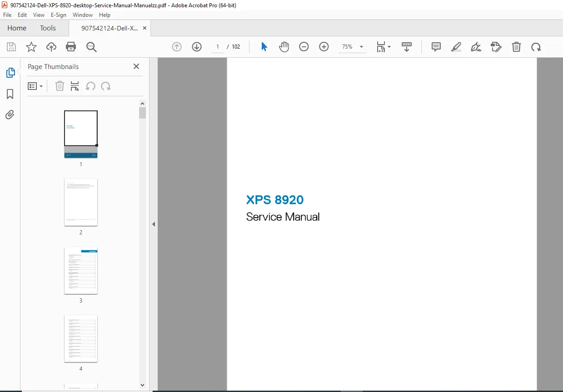Switch to the Tools tab
This screenshot has height=392, width=563.
pyautogui.click(x=48, y=28)
